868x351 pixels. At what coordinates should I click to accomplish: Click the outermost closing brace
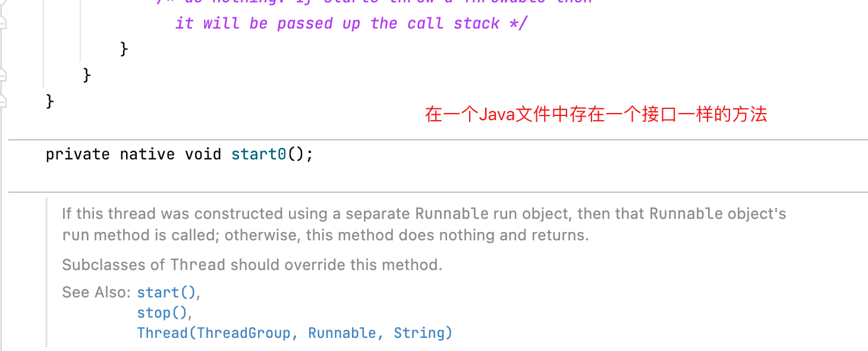click(x=50, y=101)
